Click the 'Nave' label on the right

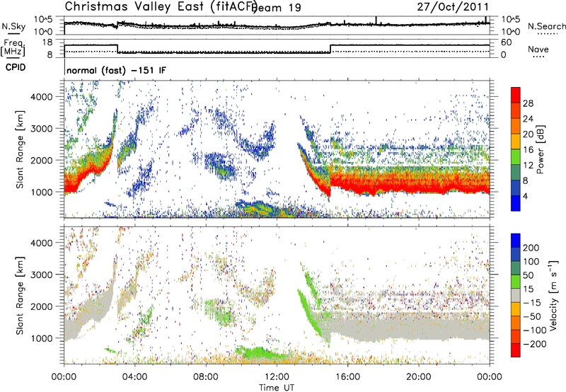(538, 49)
